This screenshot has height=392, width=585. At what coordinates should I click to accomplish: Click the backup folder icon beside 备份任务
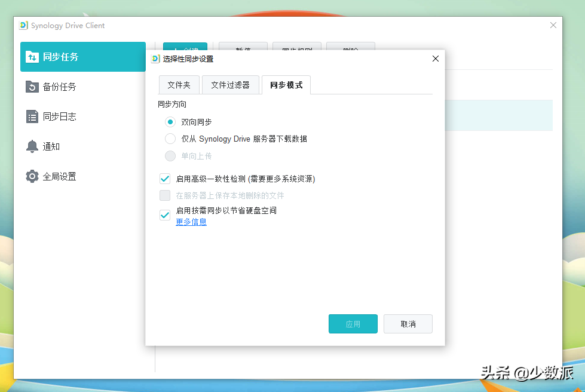pyautogui.click(x=32, y=87)
